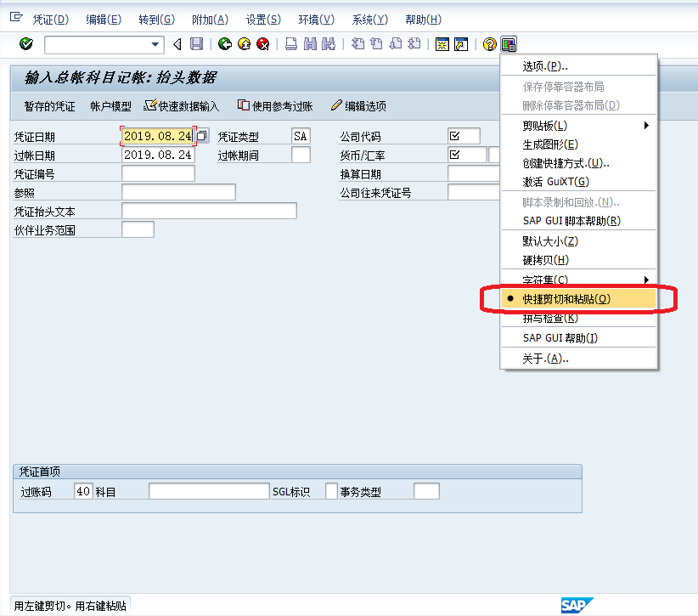Click the yellow Exit icon
This screenshot has width=698, height=616.
[244, 43]
